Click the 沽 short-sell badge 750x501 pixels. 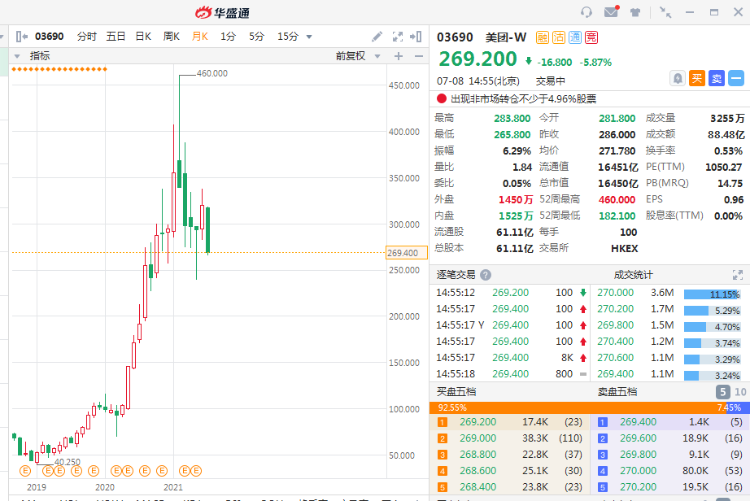pos(558,37)
